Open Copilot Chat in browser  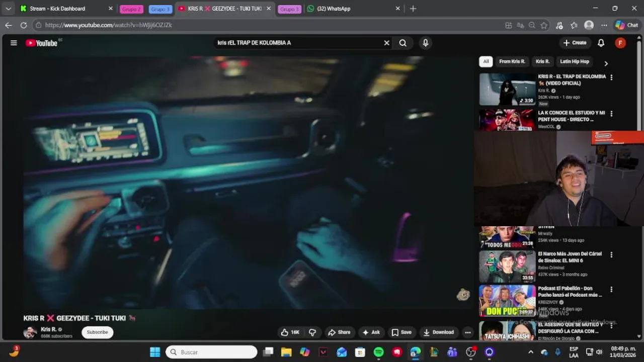pyautogui.click(x=627, y=25)
